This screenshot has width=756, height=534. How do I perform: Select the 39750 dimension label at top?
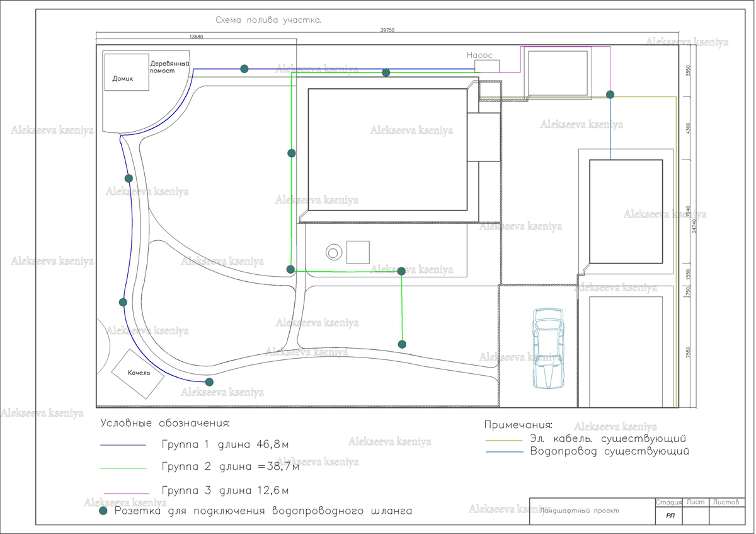(387, 30)
